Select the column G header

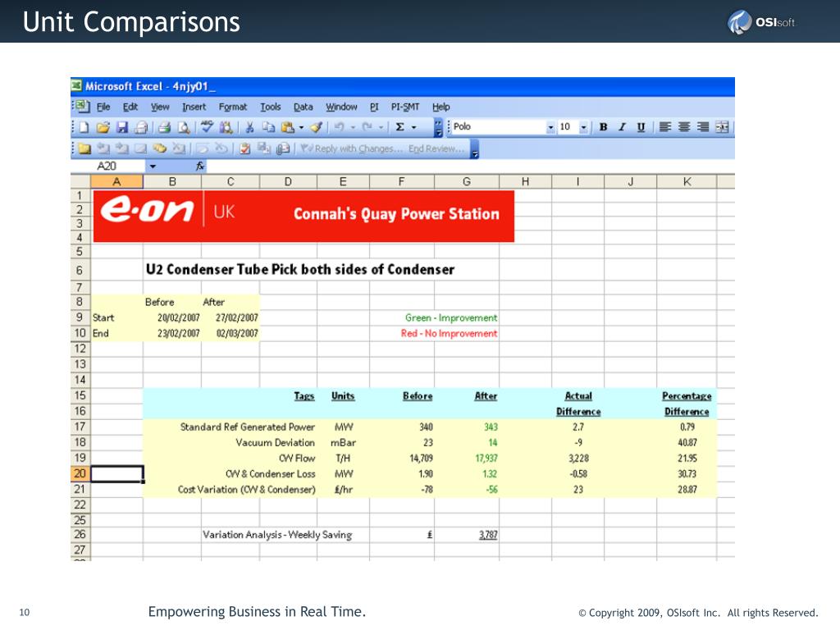click(467, 181)
